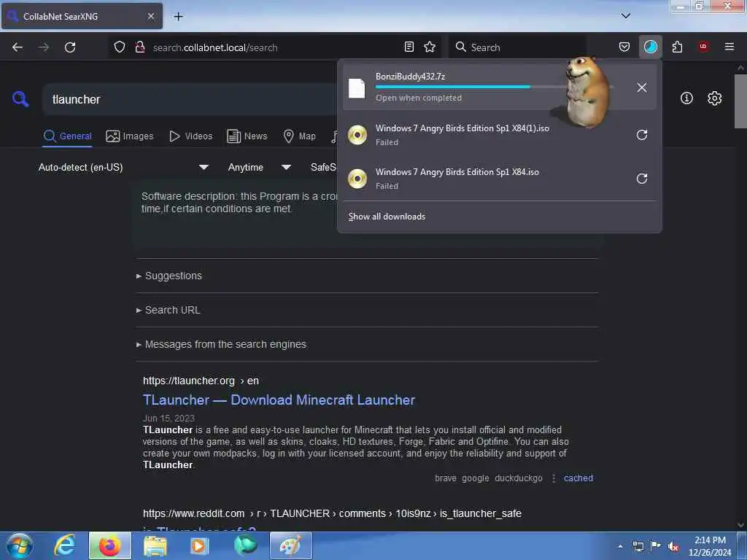Open tracking protection shield in address bar
Image resolution: width=747 pixels, height=560 pixels.
(x=120, y=47)
